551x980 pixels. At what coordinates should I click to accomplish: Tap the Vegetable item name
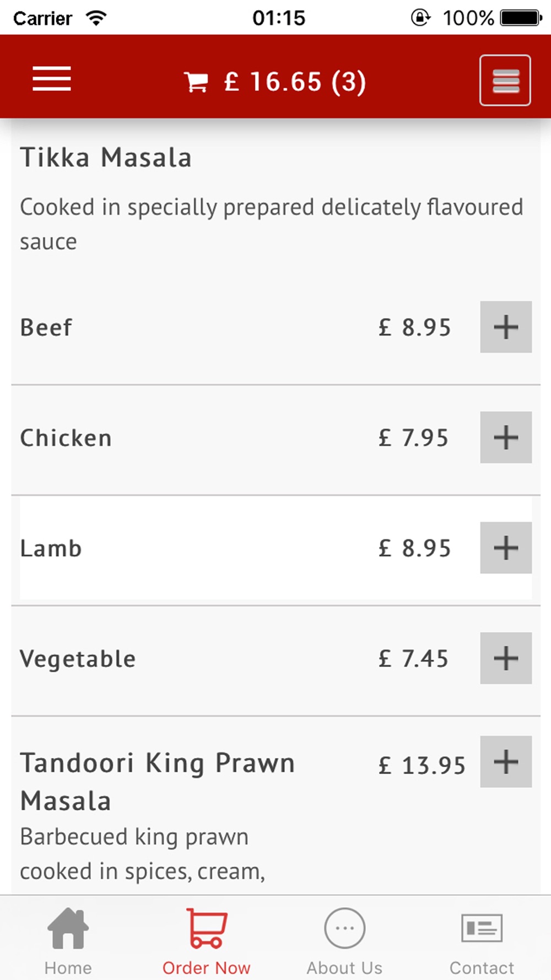tap(78, 659)
